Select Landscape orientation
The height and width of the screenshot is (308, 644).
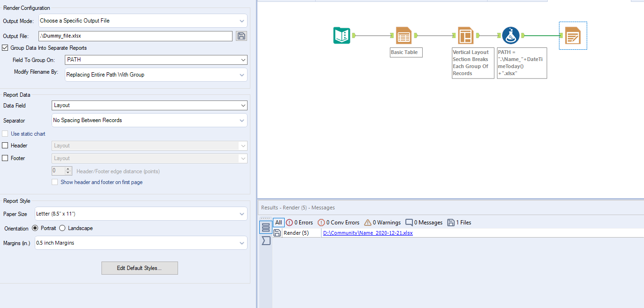point(62,228)
